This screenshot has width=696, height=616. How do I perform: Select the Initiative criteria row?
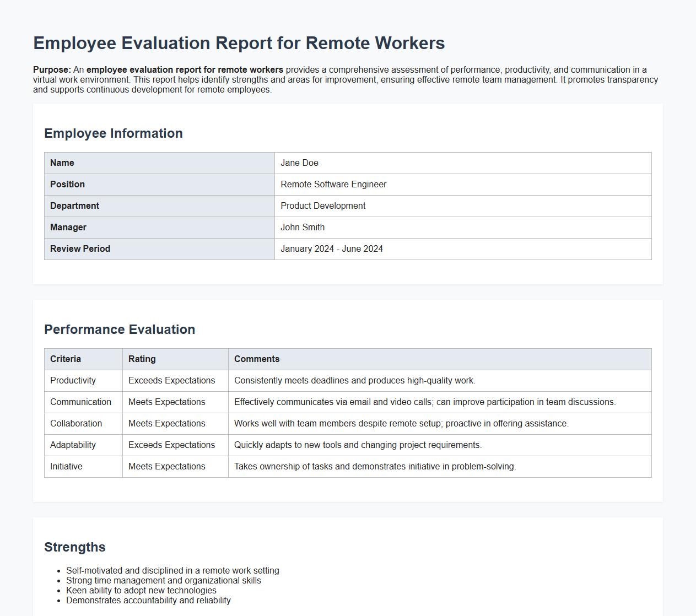pyautogui.click(x=66, y=466)
